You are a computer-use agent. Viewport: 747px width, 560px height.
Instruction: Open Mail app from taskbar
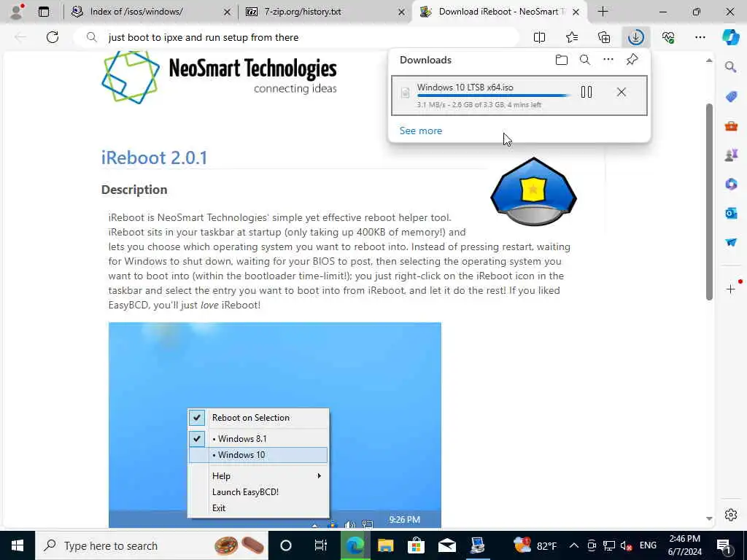click(447, 545)
